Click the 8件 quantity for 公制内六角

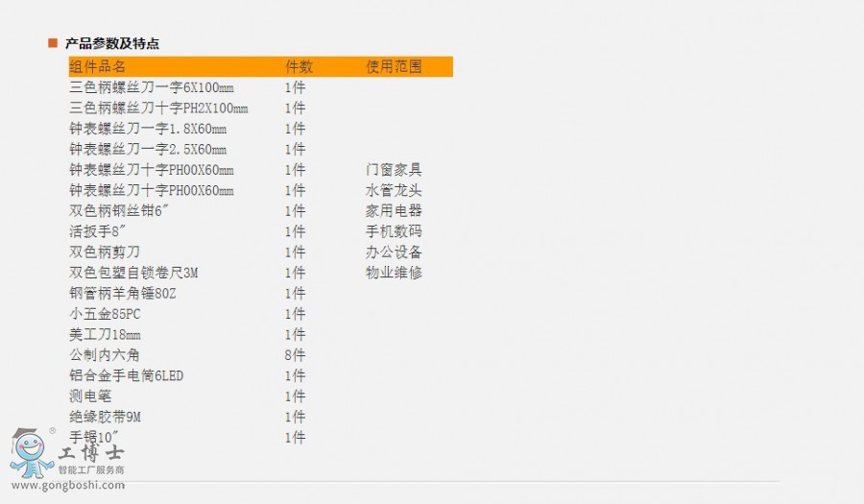295,355
